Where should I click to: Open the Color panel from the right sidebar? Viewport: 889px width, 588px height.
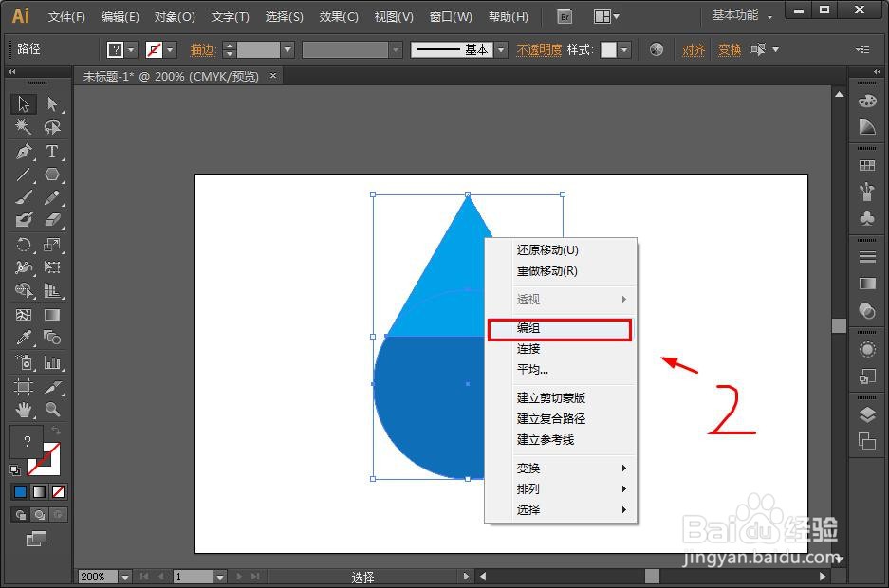pyautogui.click(x=865, y=101)
